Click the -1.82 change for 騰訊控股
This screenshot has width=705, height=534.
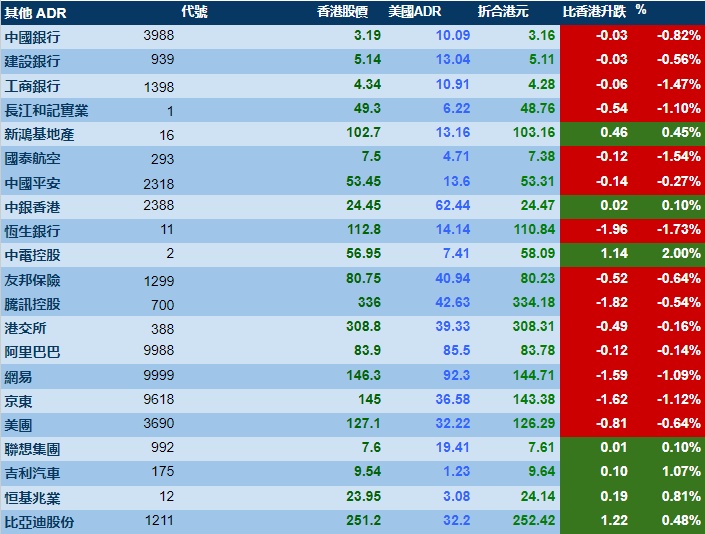611,303
